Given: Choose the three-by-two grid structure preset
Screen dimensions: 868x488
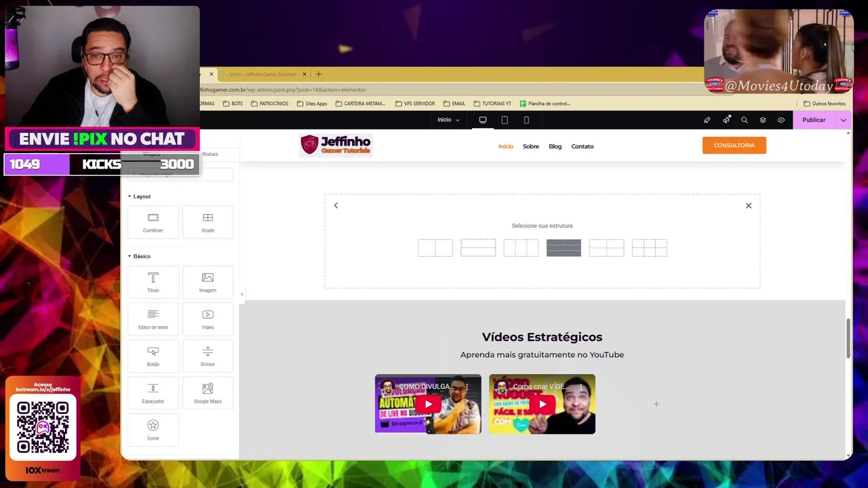Looking at the screenshot, I should point(650,248).
